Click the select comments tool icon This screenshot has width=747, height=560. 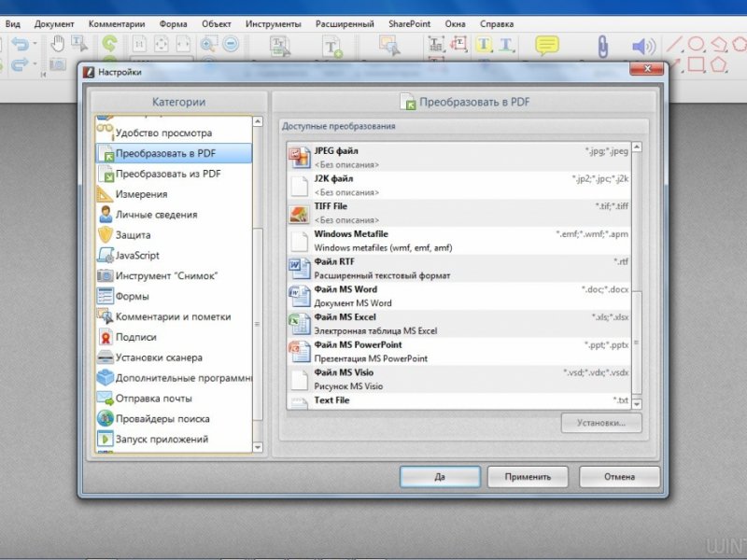pyautogui.click(x=389, y=46)
